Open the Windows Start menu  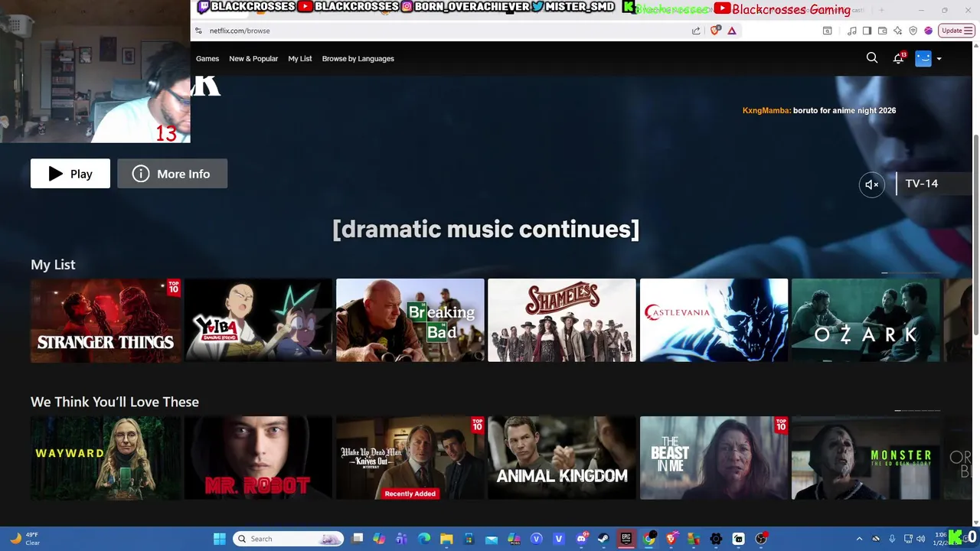click(x=219, y=539)
